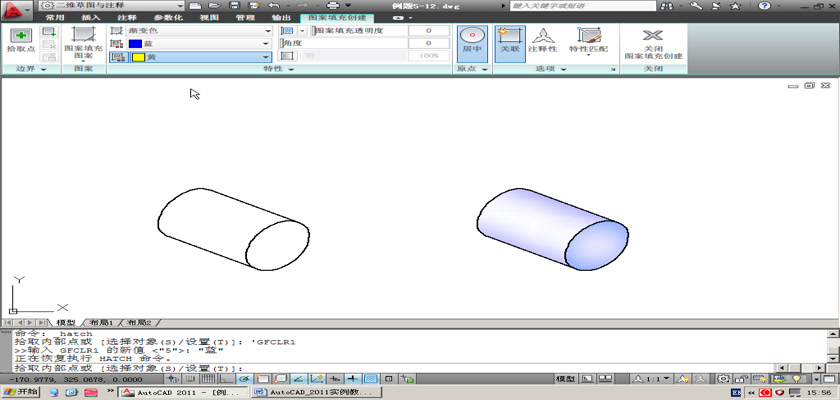Screen dimensions: 840x400
Task: Click the Save floppy disk icon
Action: 234,5
